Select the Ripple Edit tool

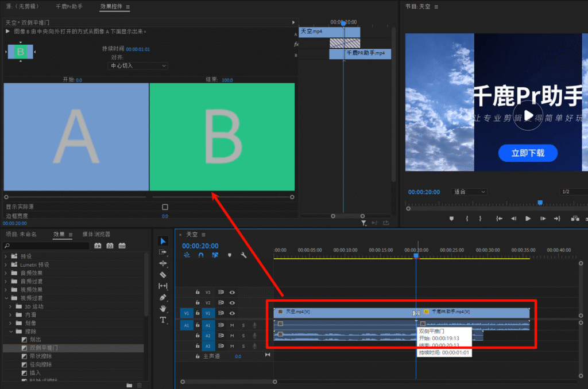click(x=163, y=263)
